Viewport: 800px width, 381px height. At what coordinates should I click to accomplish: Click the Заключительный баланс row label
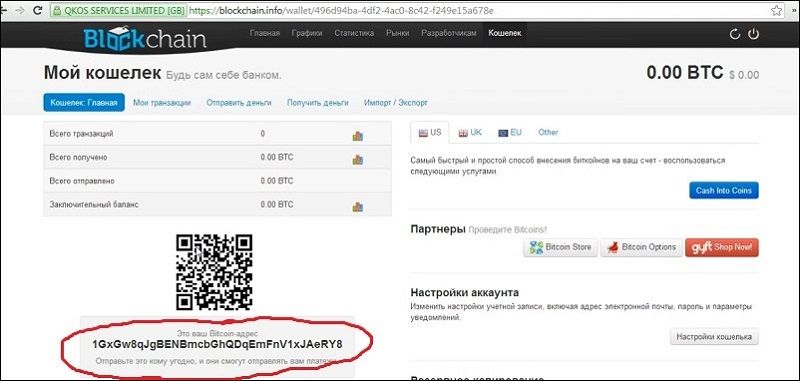[94, 204]
